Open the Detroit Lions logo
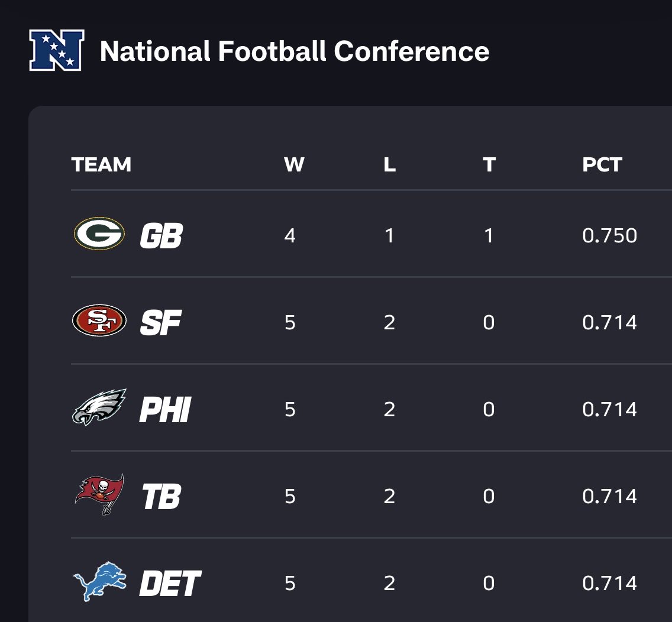 pyautogui.click(x=99, y=581)
